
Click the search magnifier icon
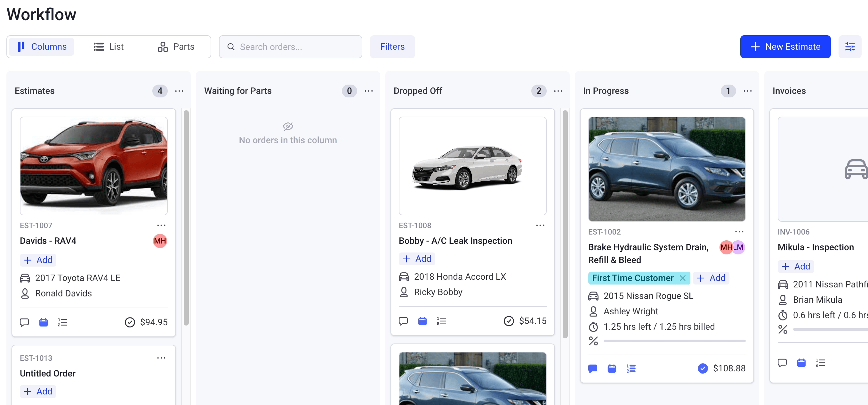pyautogui.click(x=231, y=46)
